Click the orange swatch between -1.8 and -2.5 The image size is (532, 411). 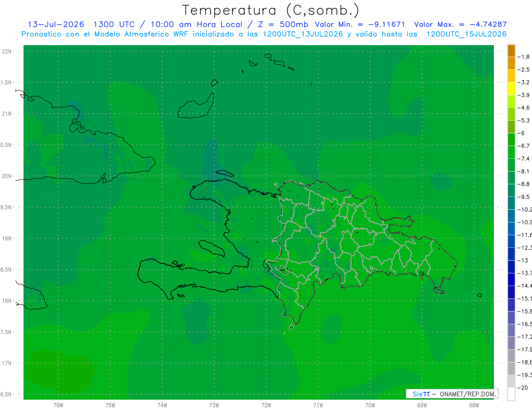point(511,63)
